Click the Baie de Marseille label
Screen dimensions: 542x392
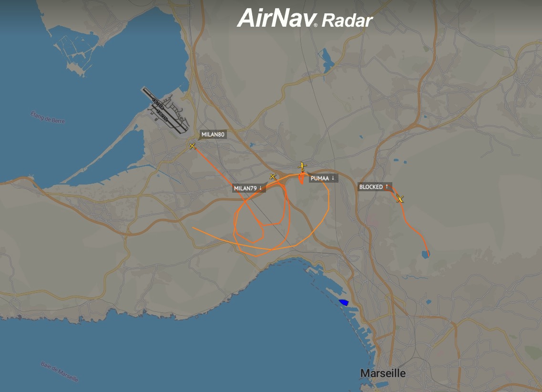[x=60, y=371]
